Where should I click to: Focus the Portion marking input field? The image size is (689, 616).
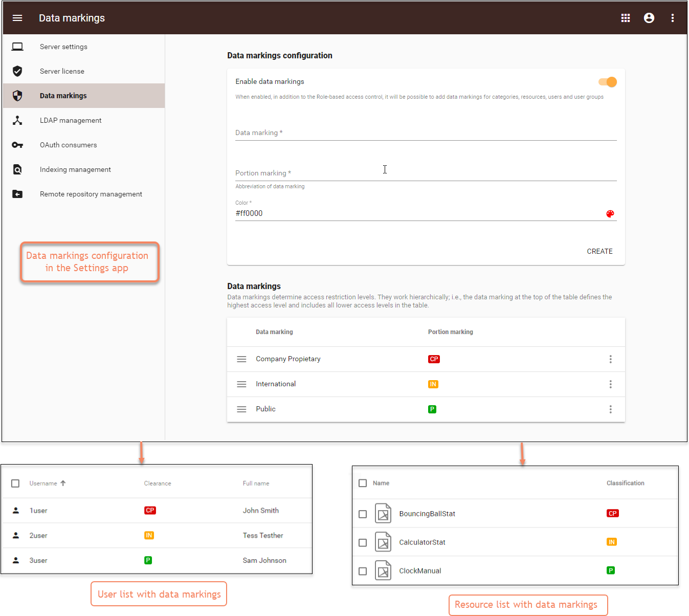426,173
